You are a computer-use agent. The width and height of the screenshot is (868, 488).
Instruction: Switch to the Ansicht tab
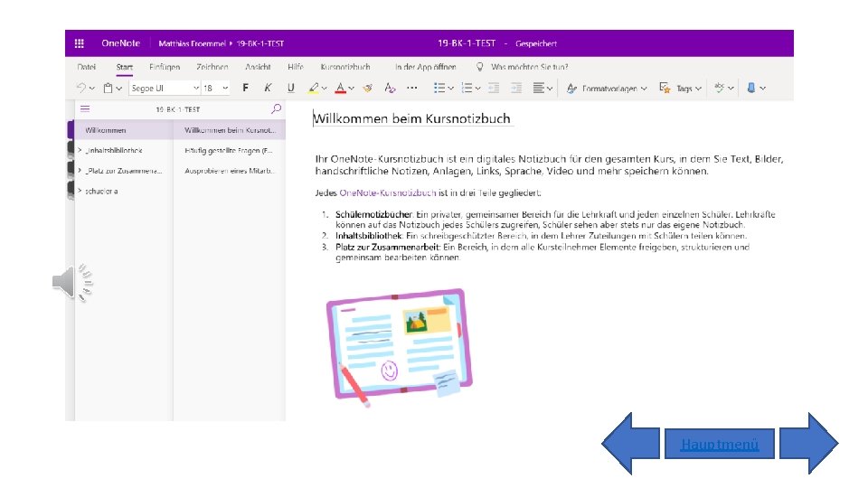click(x=258, y=67)
